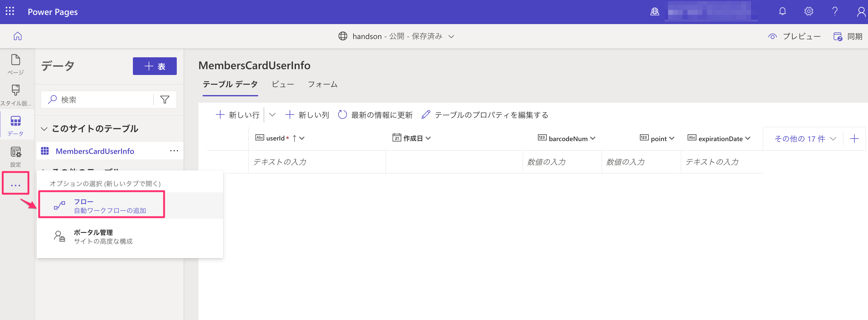Viewport: 868px width, 320px height.
Task: Click the barcodeNum 数値の入力 cell
Action: click(562, 162)
